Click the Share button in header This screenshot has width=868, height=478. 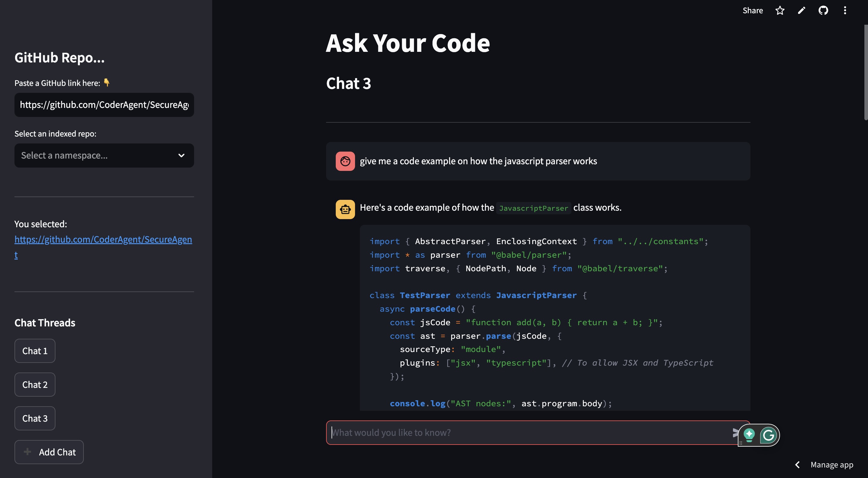point(753,11)
